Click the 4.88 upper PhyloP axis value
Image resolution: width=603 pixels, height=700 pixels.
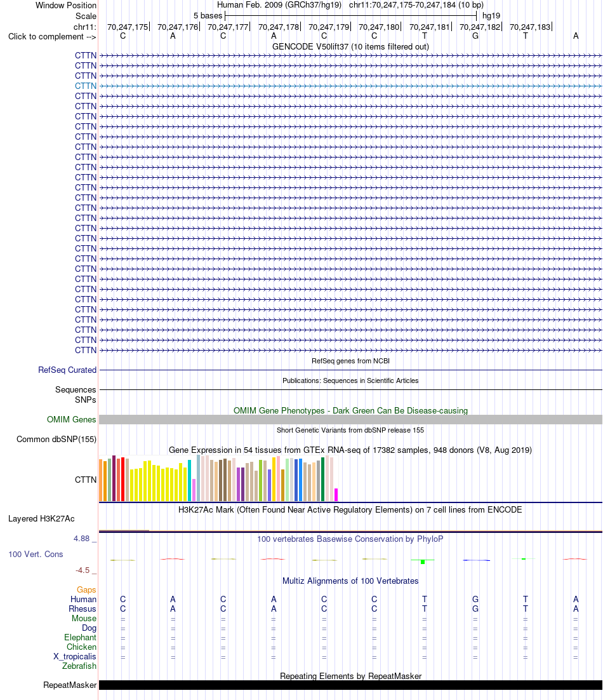click(x=82, y=539)
